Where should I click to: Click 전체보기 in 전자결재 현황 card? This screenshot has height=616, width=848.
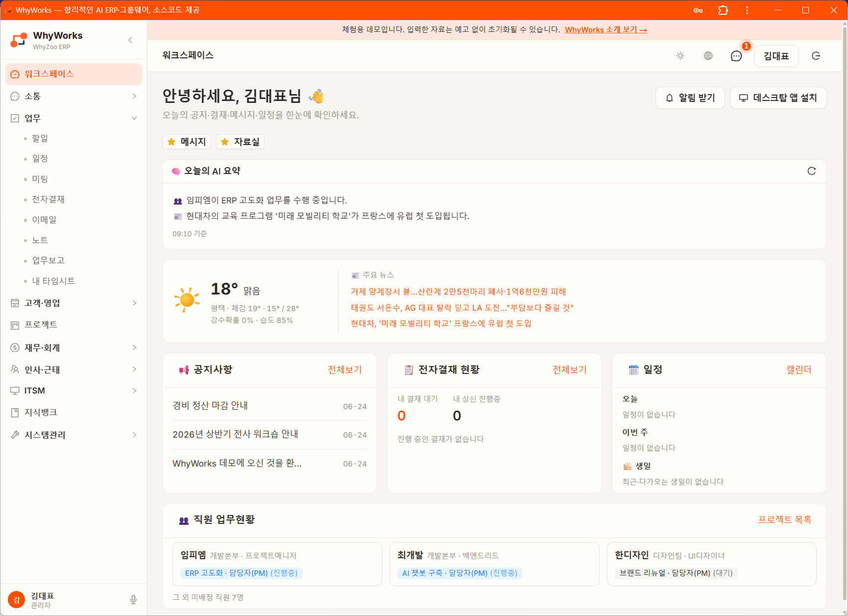[569, 370]
